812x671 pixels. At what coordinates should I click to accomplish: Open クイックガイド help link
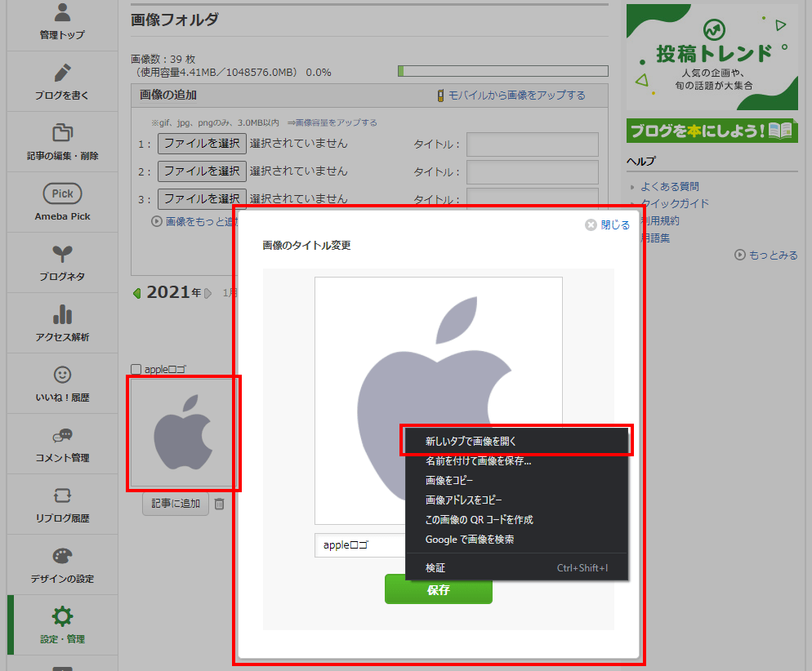coord(675,203)
